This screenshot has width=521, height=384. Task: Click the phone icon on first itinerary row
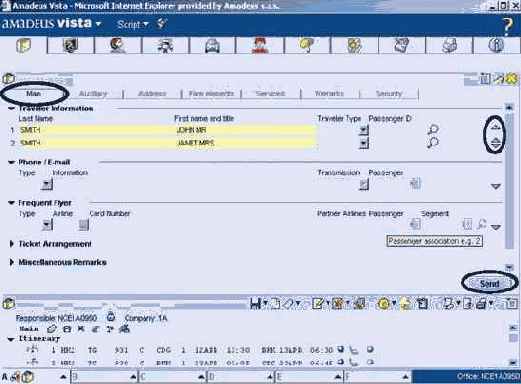[354, 350]
